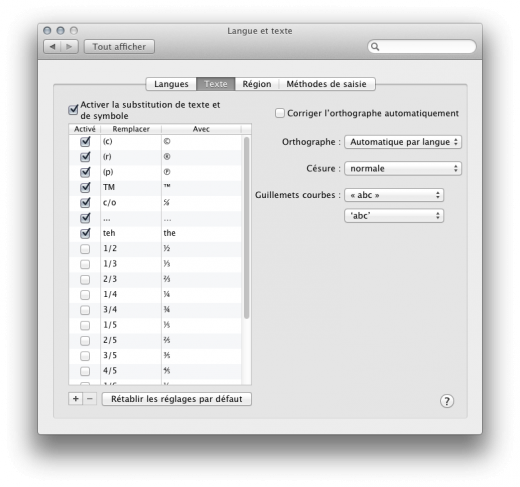
Task: Focus the preferences search field
Action: pos(422,47)
